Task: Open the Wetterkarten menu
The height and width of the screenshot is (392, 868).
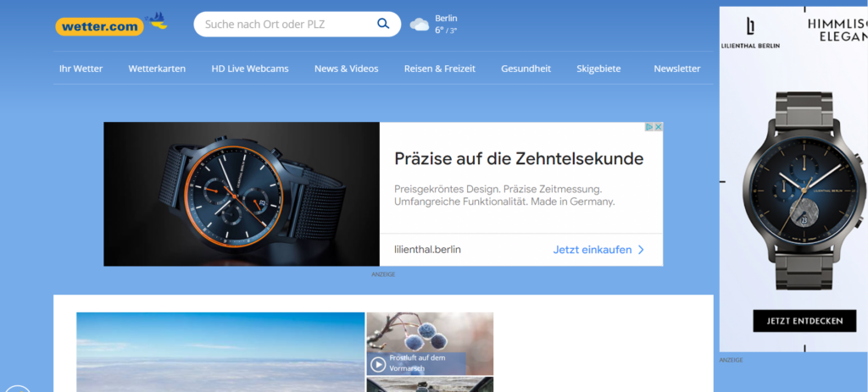Action: pos(157,69)
